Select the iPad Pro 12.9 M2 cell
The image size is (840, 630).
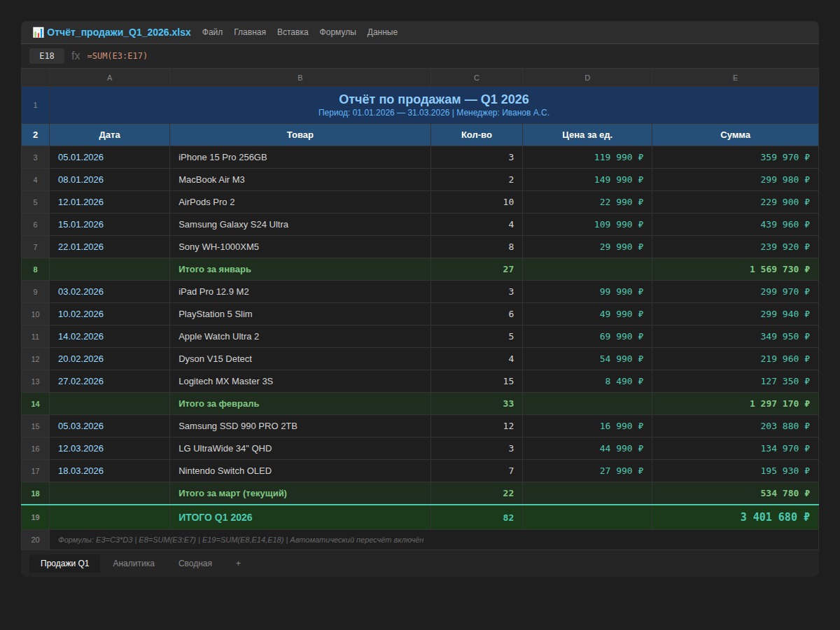pos(300,292)
